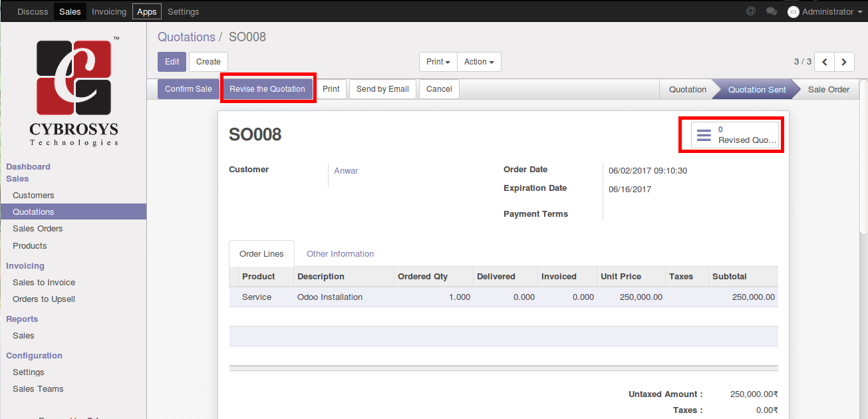Open the customer link Anwar
This screenshot has height=419, width=868.
click(x=346, y=171)
